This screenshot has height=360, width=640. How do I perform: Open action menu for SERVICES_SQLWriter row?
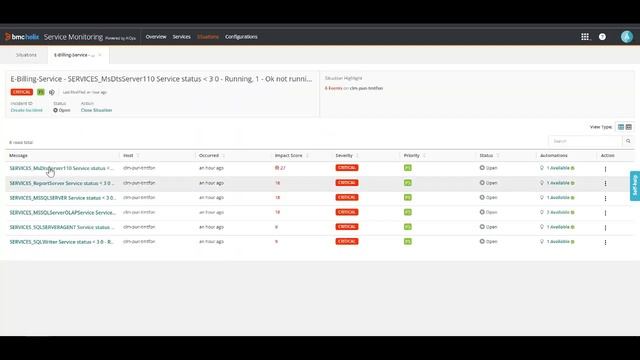coord(605,242)
